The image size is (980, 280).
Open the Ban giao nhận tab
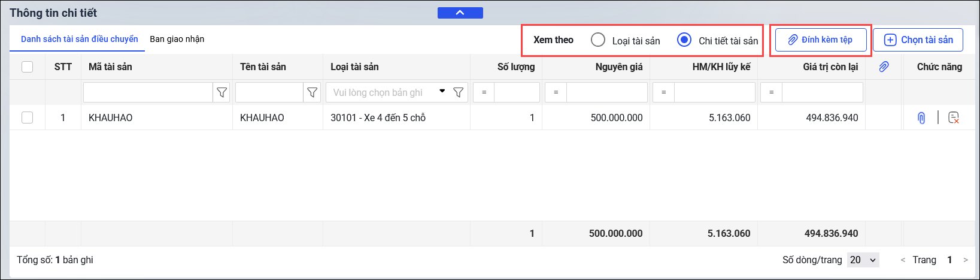pyautogui.click(x=177, y=39)
